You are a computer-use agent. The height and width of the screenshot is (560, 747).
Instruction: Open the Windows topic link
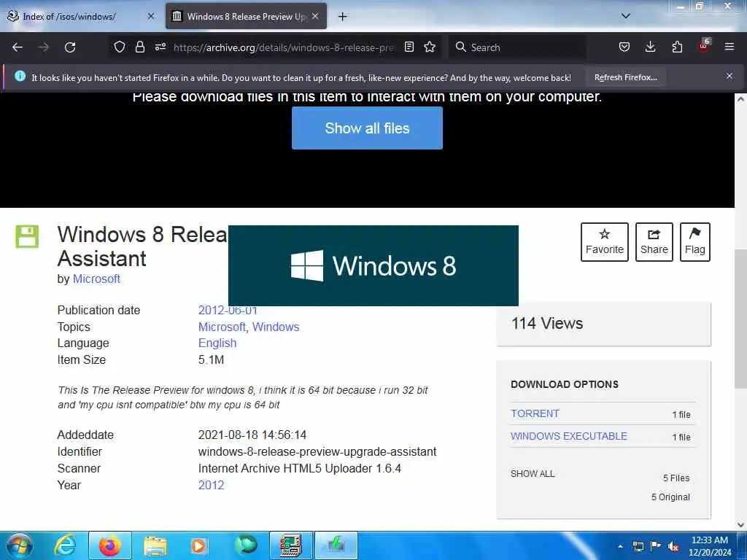click(x=276, y=327)
